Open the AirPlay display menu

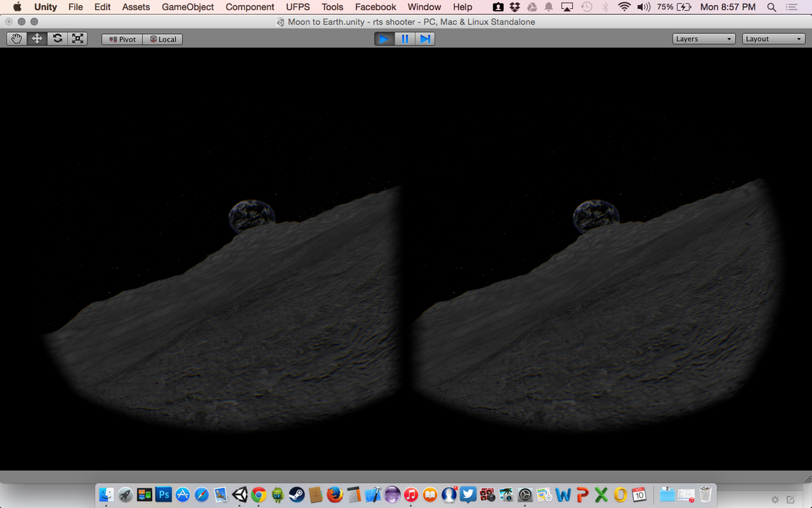pos(567,7)
